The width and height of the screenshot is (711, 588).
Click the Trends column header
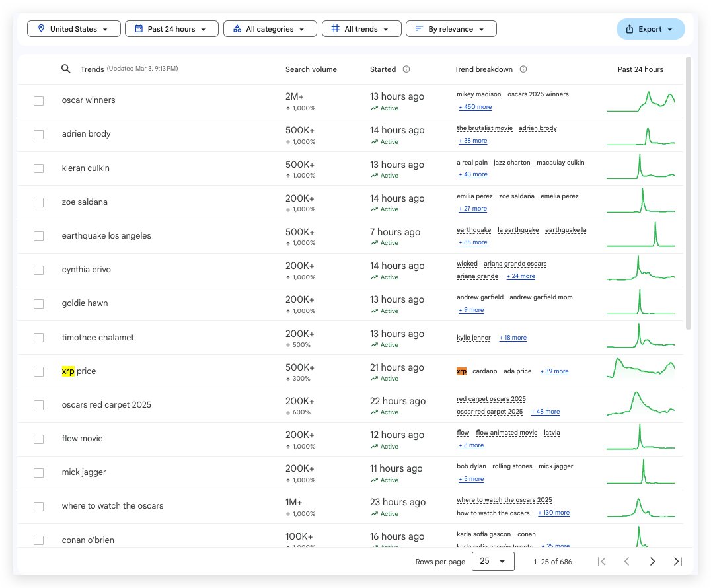coord(92,69)
